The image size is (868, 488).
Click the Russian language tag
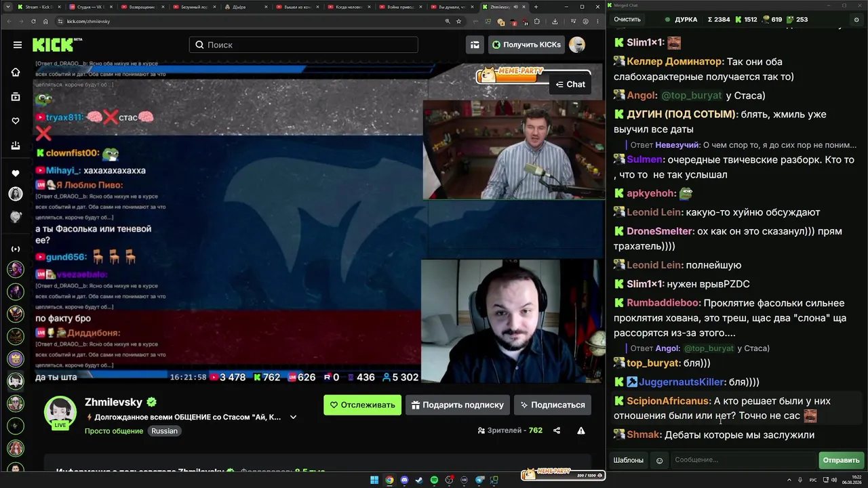click(x=164, y=431)
